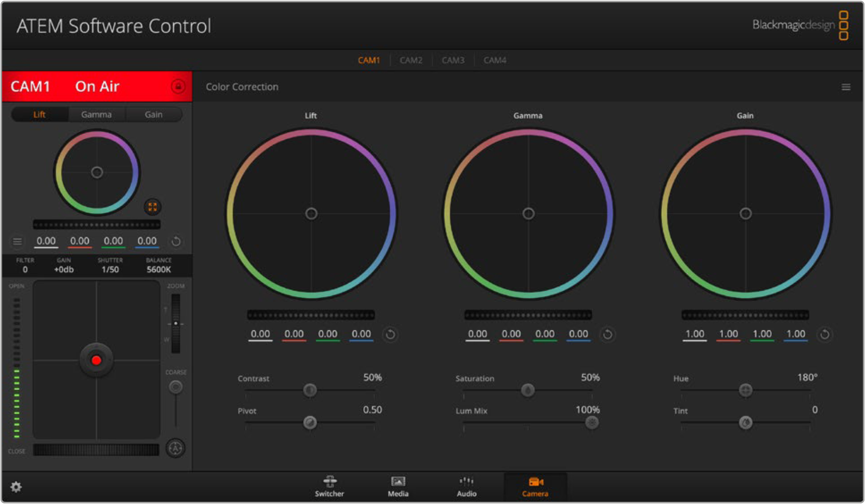Reset the Gamma color wheel values

pos(608,334)
